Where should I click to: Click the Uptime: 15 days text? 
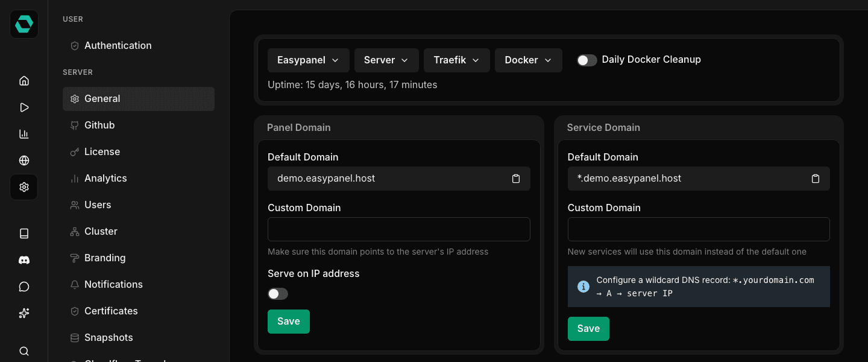point(353,85)
